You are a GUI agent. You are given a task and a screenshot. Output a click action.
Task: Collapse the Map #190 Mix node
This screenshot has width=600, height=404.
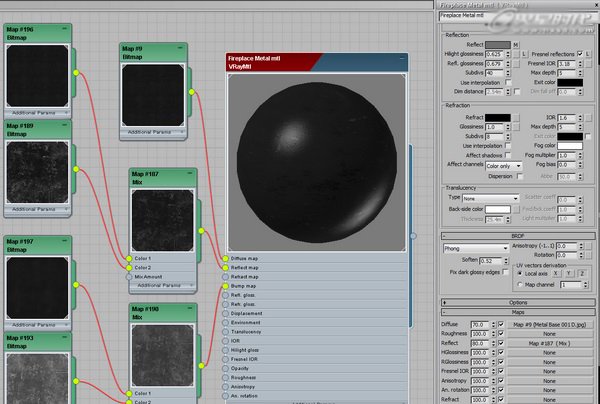pyautogui.click(x=190, y=308)
